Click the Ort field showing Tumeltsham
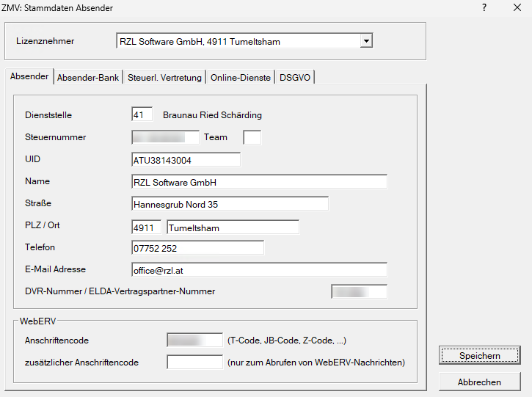The width and height of the screenshot is (532, 397). pyautogui.click(x=233, y=227)
